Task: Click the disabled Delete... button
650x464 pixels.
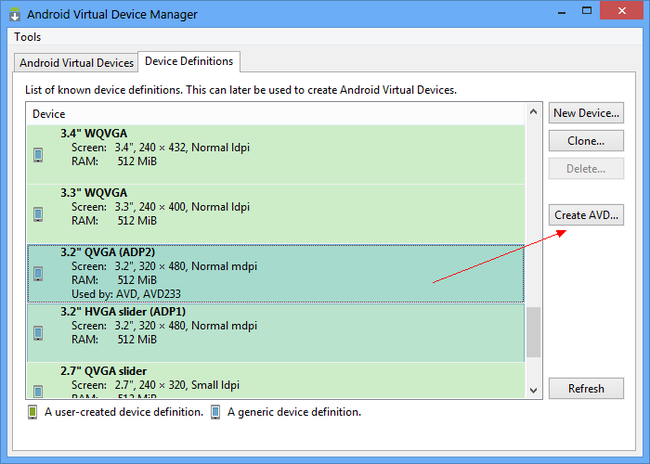Action: (586, 168)
